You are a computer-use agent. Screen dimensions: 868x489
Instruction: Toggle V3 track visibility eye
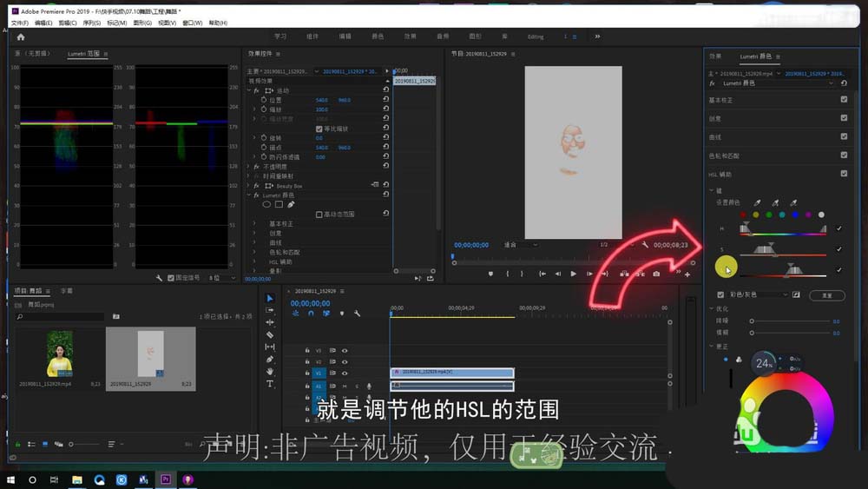[345, 351]
